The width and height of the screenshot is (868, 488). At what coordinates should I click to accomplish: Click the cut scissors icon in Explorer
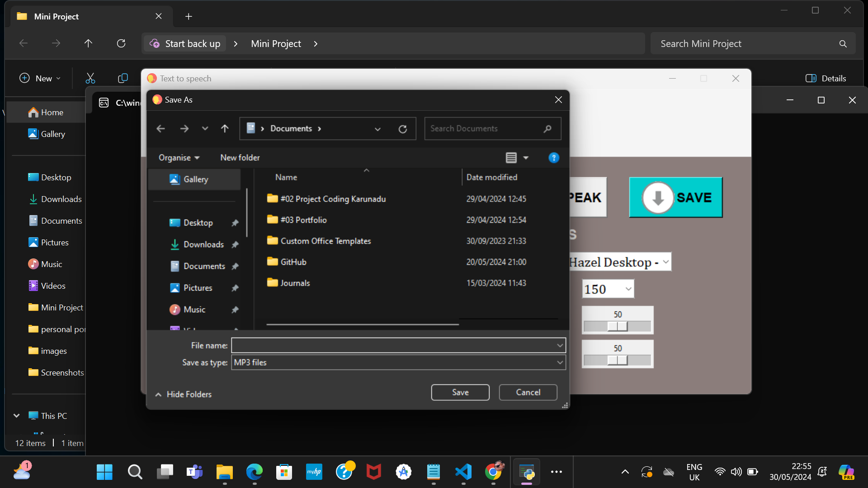point(90,78)
